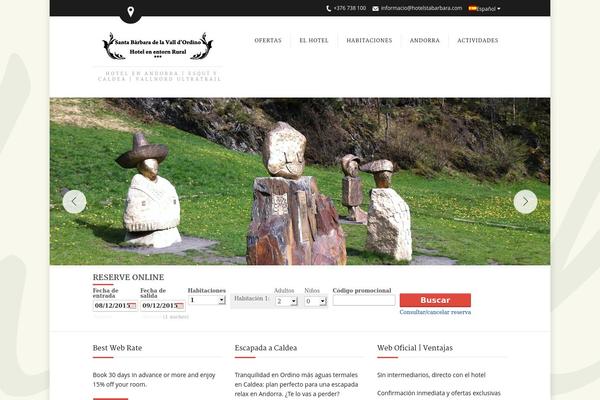Click the Escapada a Caldea heading

coord(266,348)
